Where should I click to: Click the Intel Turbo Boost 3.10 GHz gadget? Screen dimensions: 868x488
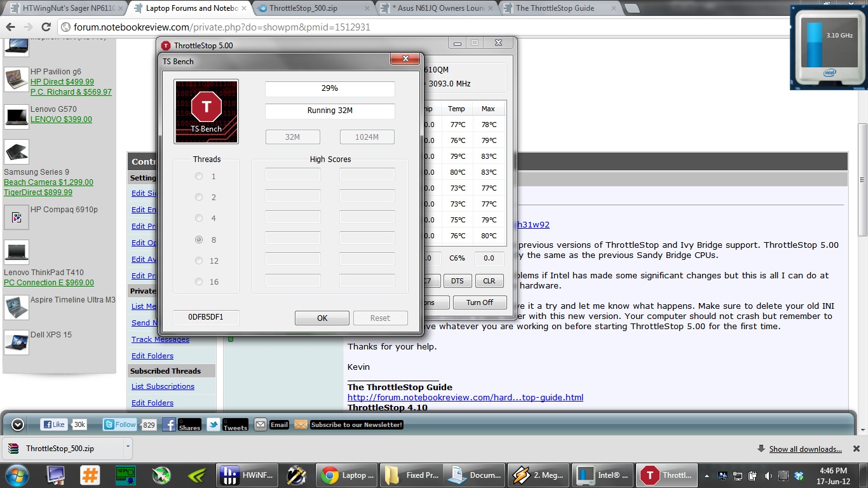tap(829, 47)
